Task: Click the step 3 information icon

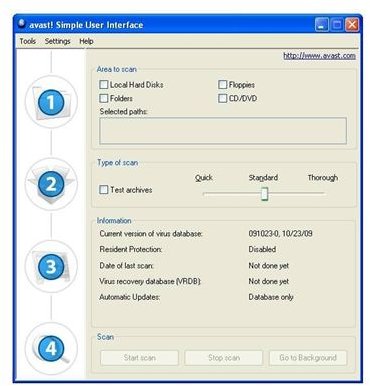Action: pyautogui.click(x=51, y=267)
